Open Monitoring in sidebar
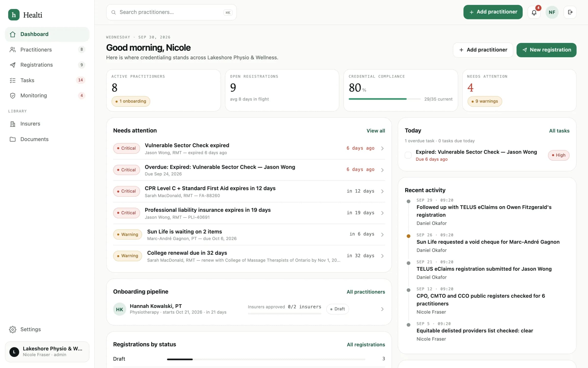 [47, 95]
